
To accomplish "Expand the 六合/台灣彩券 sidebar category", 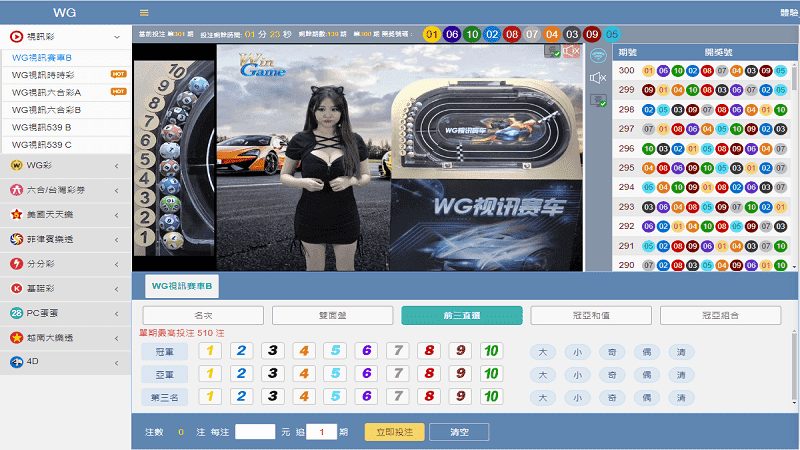I will pyautogui.click(x=117, y=189).
